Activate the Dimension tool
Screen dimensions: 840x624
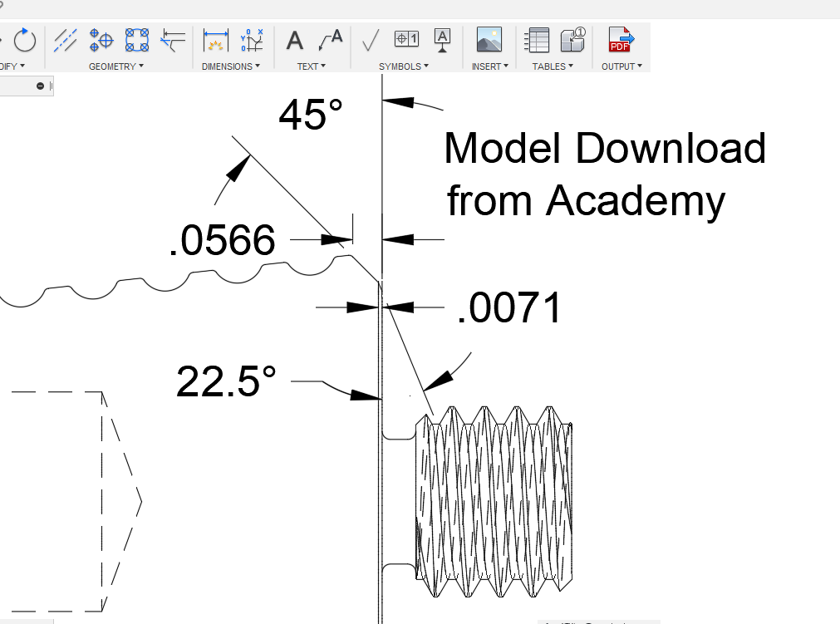coord(216,39)
